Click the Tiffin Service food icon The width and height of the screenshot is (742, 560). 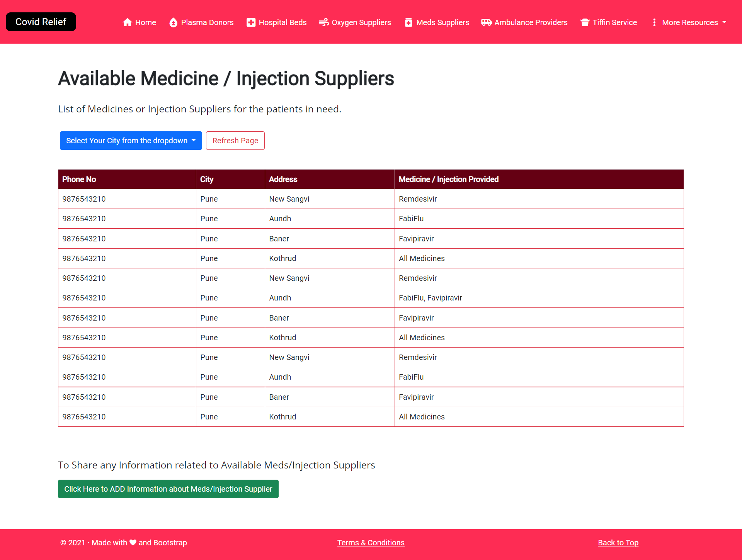pyautogui.click(x=585, y=22)
